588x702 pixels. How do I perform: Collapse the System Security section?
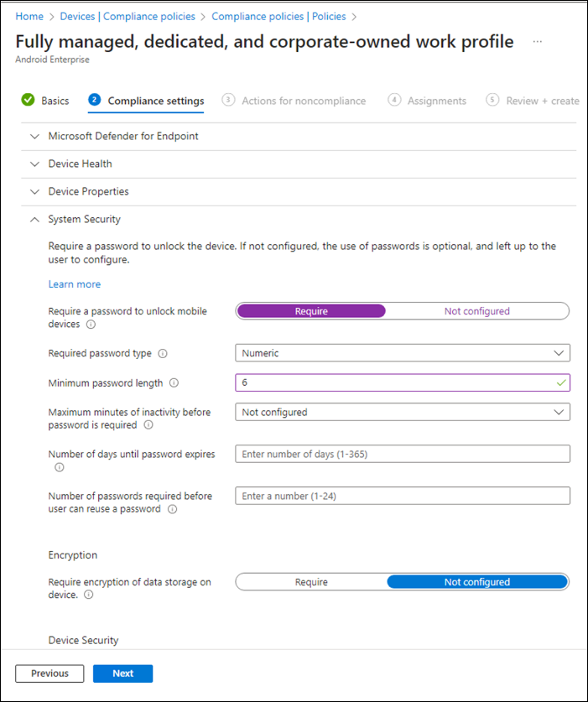pyautogui.click(x=84, y=219)
